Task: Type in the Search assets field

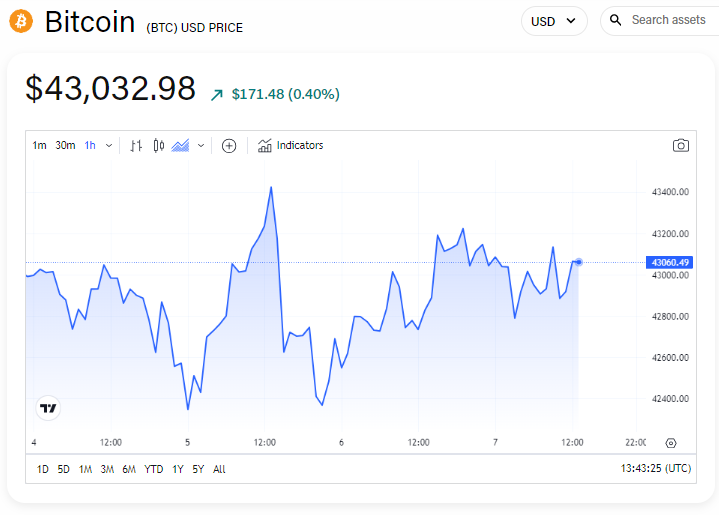Action: click(x=668, y=20)
